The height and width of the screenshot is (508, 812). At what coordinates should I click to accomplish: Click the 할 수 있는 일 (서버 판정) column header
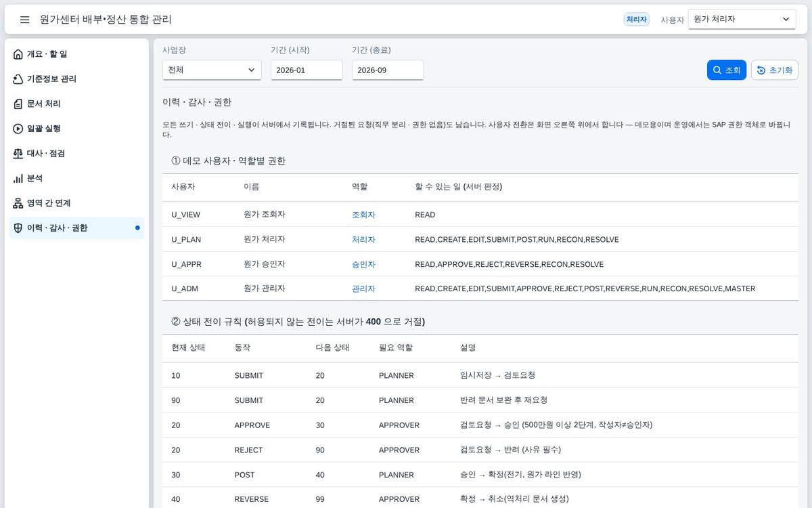458,186
